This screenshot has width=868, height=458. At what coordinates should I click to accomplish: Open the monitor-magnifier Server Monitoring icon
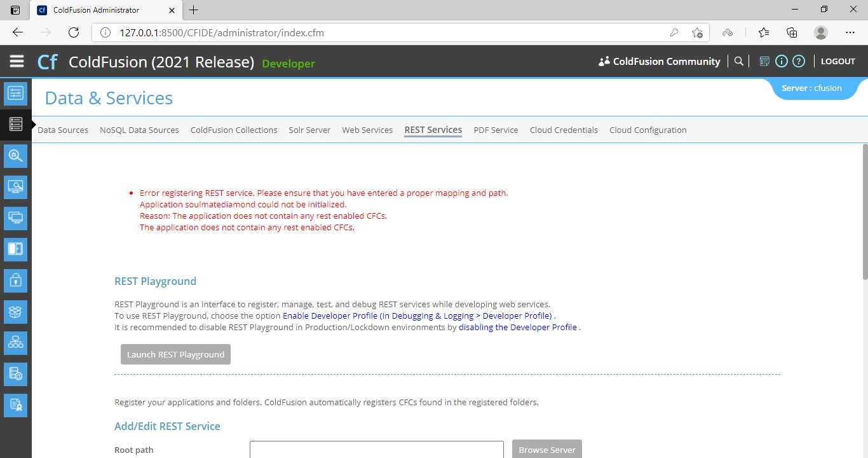pos(15,186)
